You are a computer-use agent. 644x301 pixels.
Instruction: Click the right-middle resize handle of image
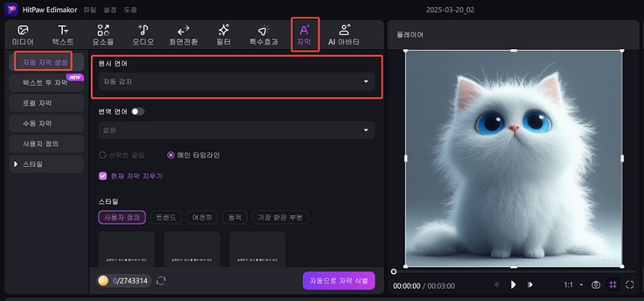point(622,158)
